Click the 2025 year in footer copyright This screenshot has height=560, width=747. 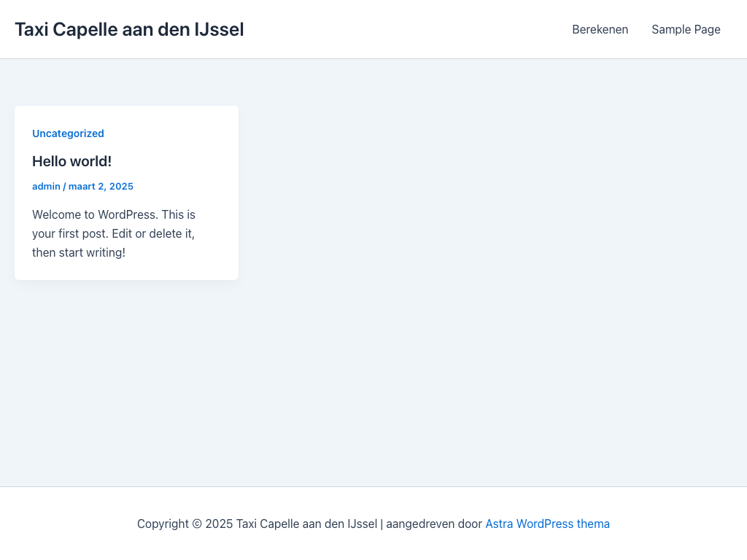[x=219, y=524]
